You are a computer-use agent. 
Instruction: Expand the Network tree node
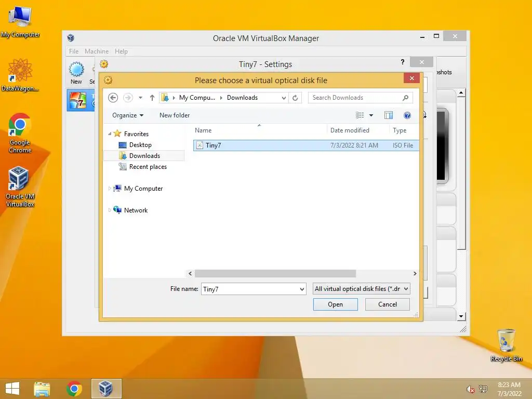click(109, 210)
